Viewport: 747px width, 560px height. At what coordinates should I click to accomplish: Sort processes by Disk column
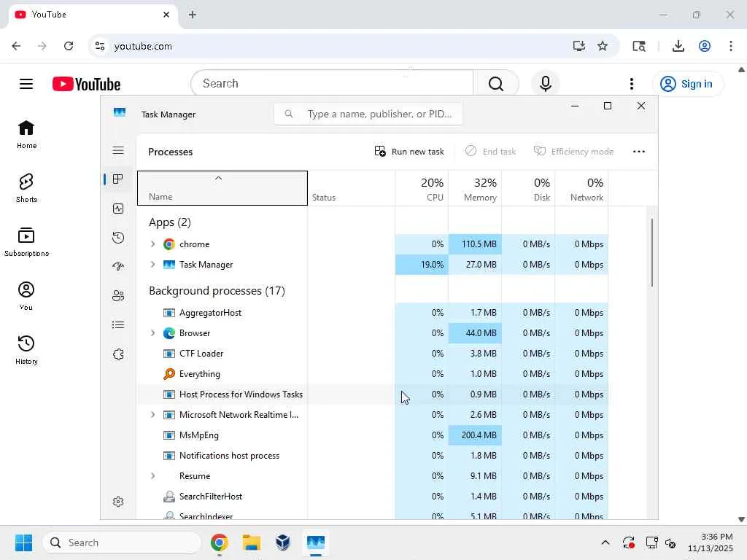coord(528,188)
